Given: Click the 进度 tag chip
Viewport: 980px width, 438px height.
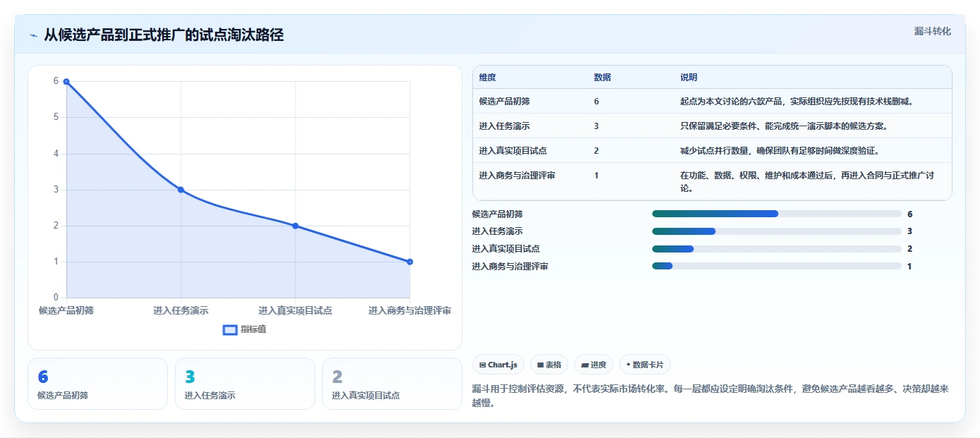Looking at the screenshot, I should pos(594,365).
